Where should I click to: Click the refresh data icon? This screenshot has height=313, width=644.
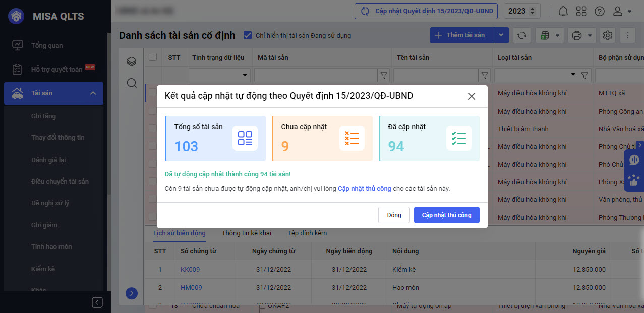(x=522, y=35)
